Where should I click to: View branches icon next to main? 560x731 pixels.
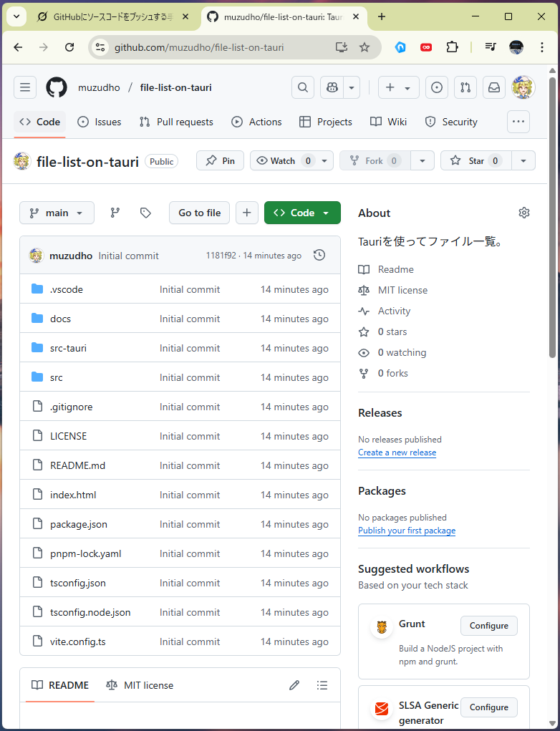(115, 213)
